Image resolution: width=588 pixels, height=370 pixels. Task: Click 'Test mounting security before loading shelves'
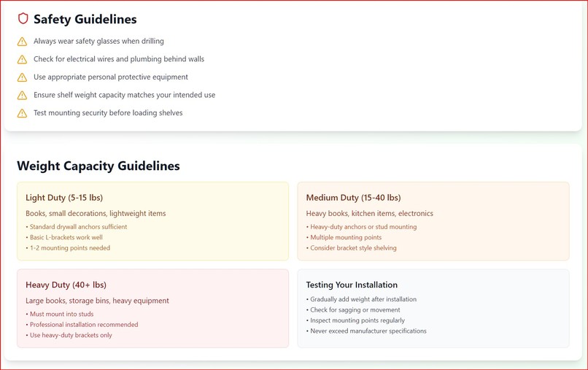point(108,112)
